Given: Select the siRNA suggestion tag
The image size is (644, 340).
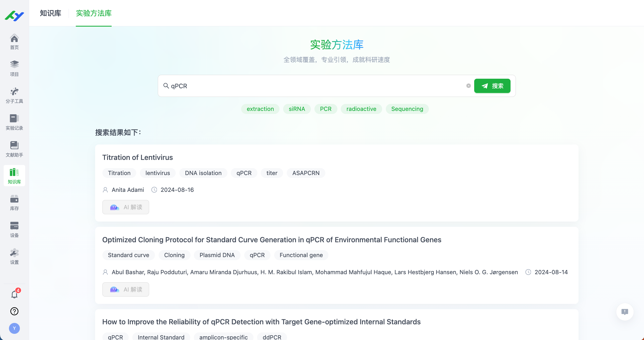Looking at the screenshot, I should [x=297, y=109].
